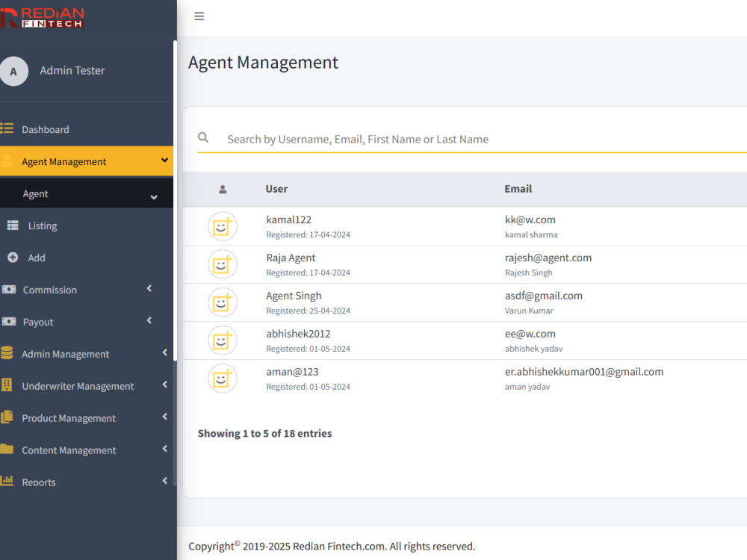Image resolution: width=747 pixels, height=560 pixels.
Task: Click aman@123 avatar image
Action: (x=223, y=379)
